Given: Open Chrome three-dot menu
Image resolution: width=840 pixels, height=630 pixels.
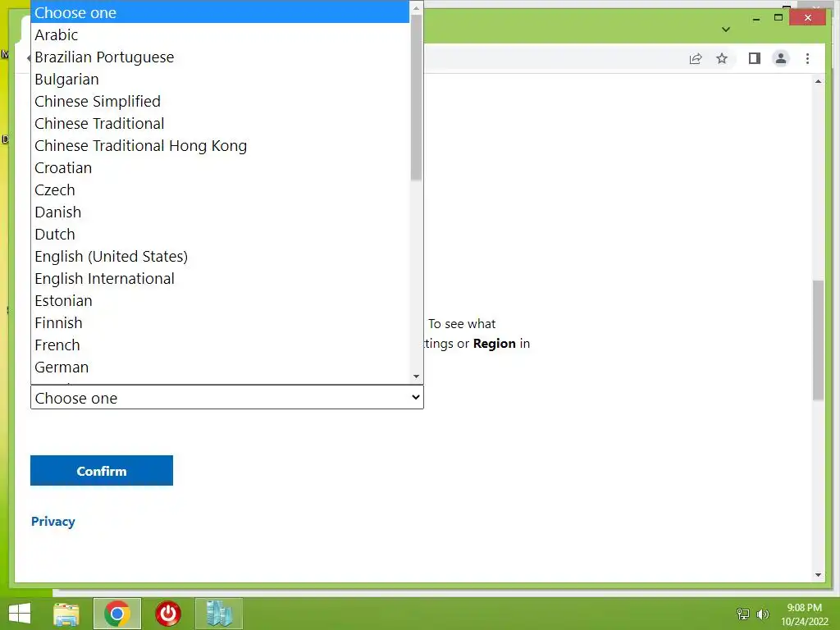Looking at the screenshot, I should click(x=807, y=58).
